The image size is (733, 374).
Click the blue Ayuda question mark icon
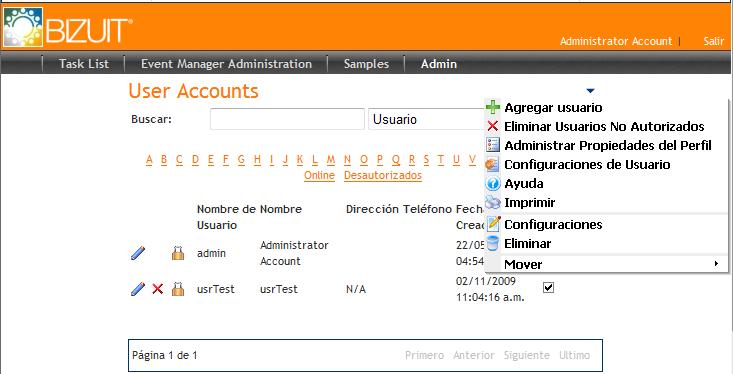click(493, 183)
